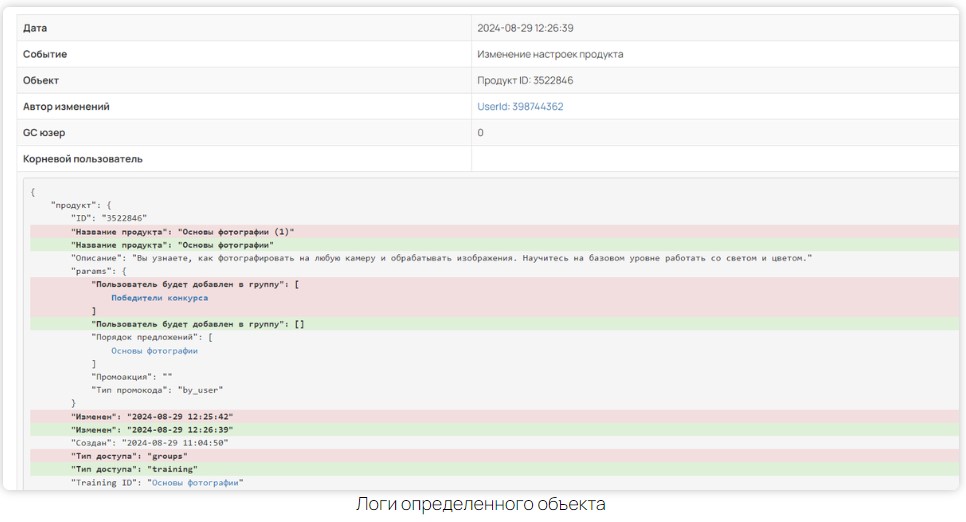Screen dimensions: 966x522
Task: Select removed Тип доступа "groups" line
Action: (129, 456)
